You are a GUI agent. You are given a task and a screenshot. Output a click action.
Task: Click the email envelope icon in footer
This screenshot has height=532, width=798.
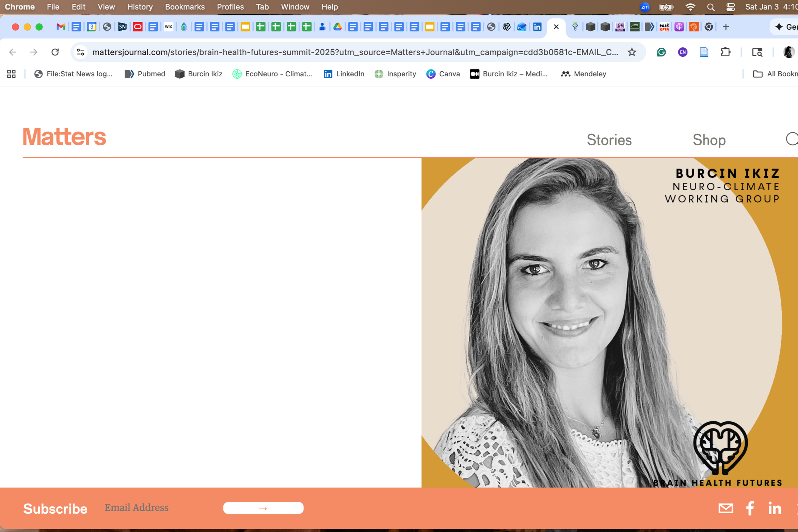[725, 508]
